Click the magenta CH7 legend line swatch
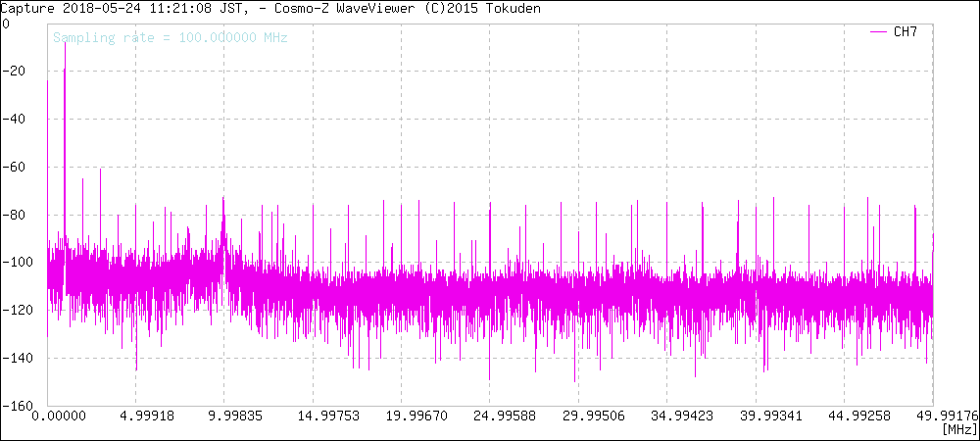 tap(879, 32)
